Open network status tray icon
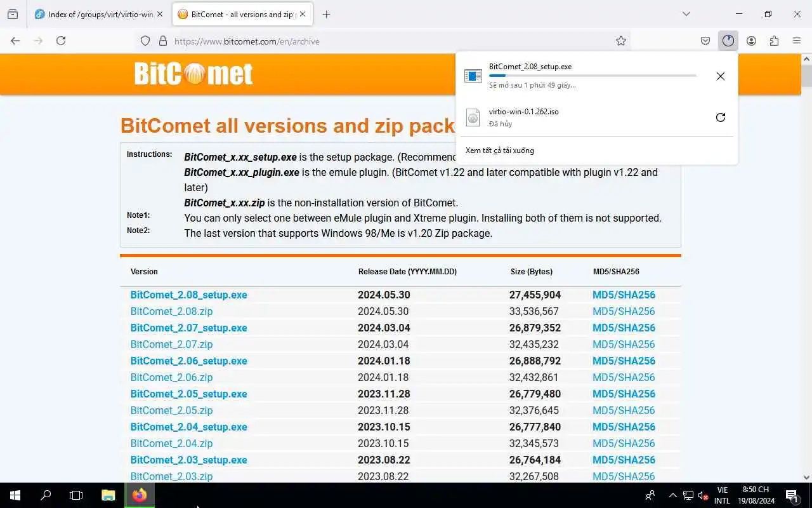 (x=688, y=495)
